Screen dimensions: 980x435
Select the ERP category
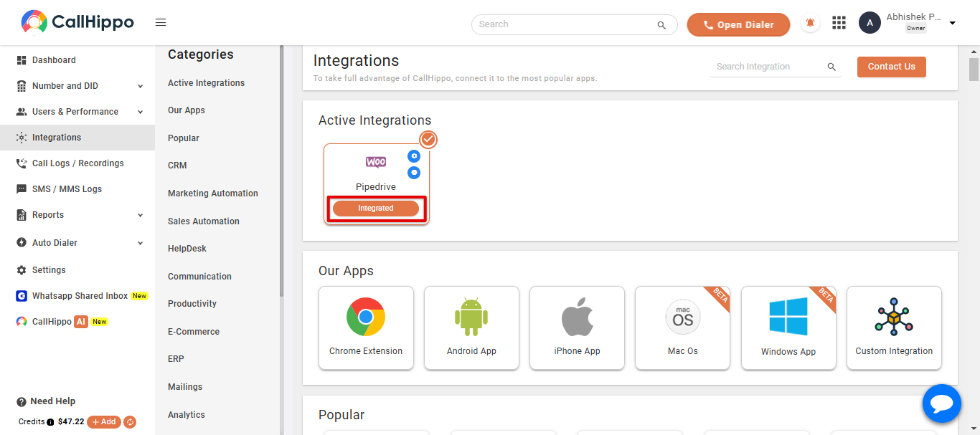coord(176,359)
